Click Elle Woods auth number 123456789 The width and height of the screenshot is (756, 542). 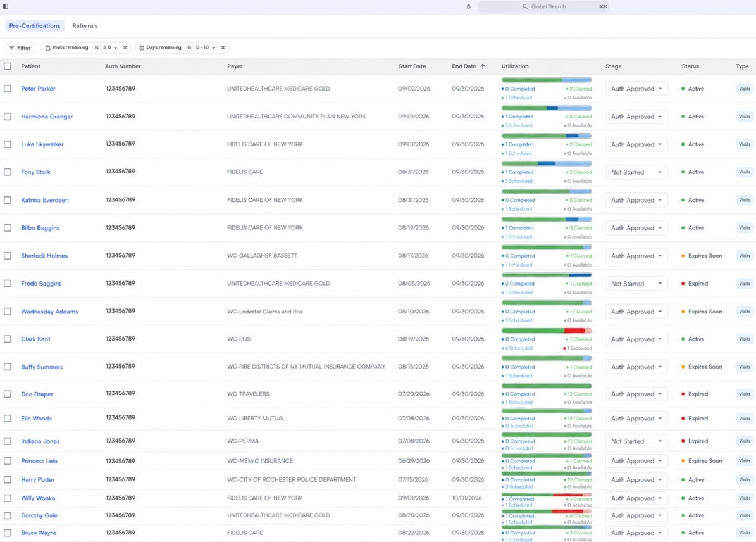121,417
